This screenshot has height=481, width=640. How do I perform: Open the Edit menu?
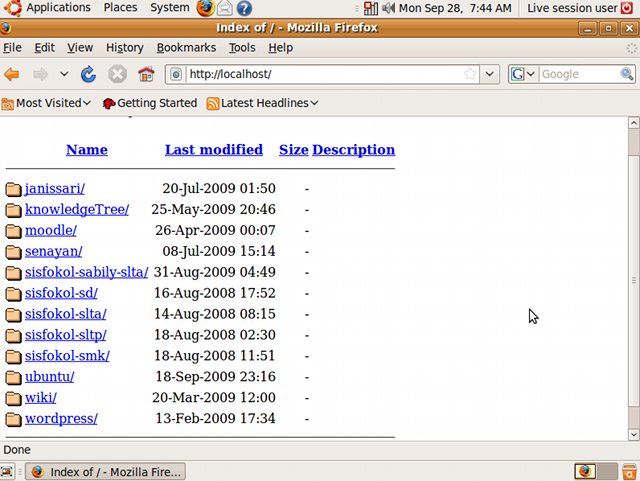coord(44,48)
